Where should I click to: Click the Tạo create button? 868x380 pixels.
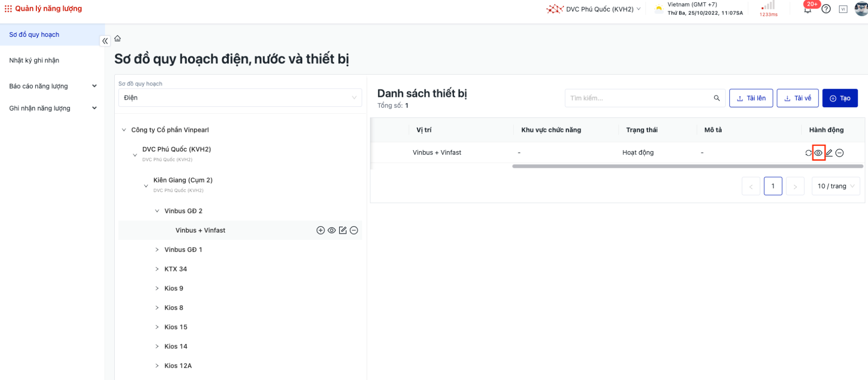click(x=840, y=98)
